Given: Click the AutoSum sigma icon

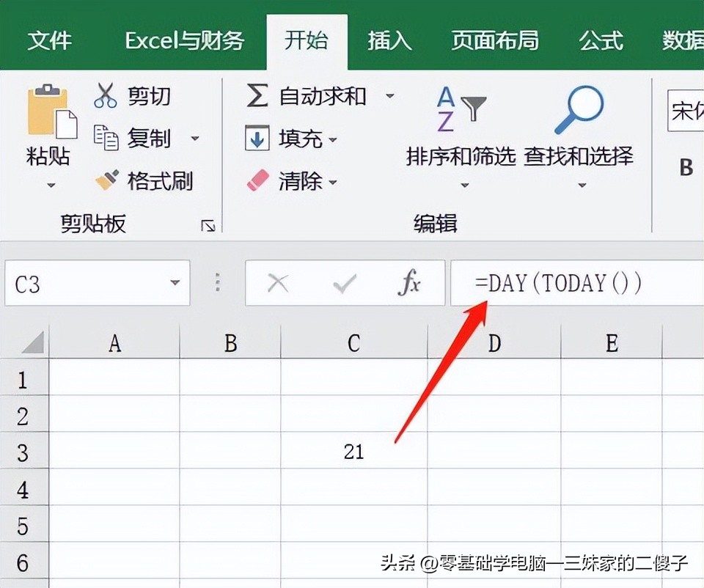Looking at the screenshot, I should [257, 96].
